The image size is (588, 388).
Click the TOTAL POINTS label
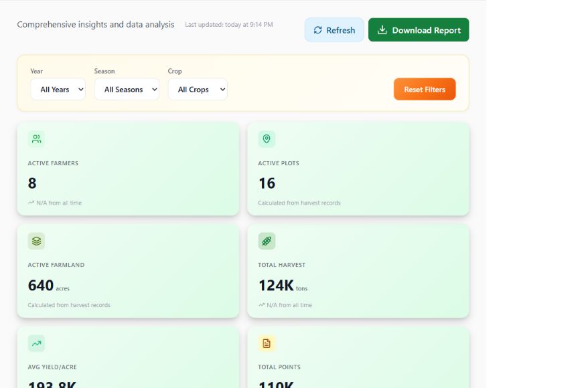[279, 367]
